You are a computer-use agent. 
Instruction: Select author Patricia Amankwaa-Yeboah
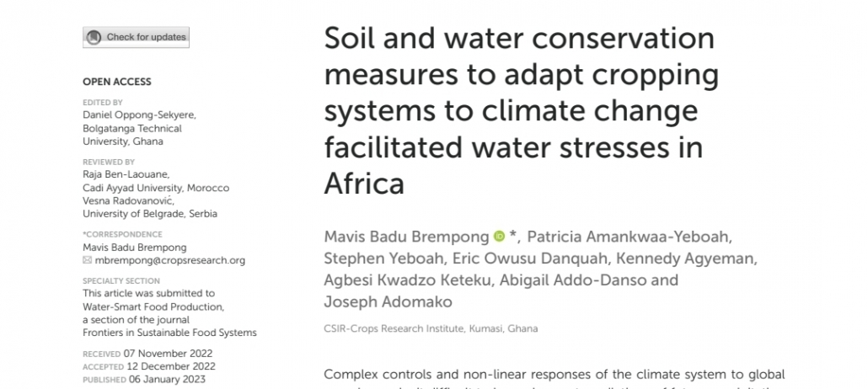click(628, 237)
